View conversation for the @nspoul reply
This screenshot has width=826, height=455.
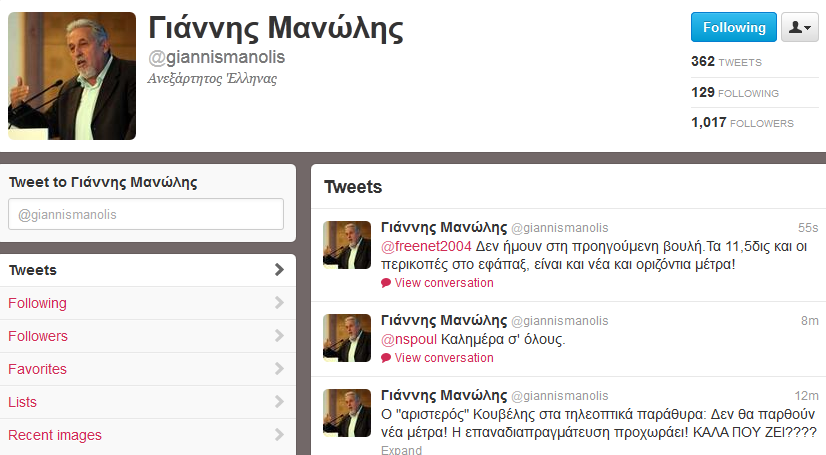(x=444, y=358)
